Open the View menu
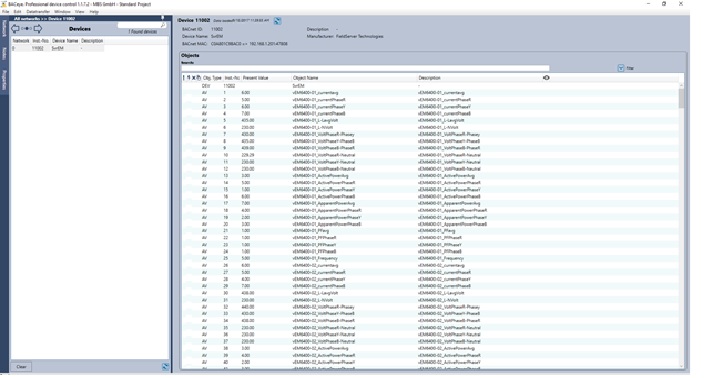 [x=80, y=11]
